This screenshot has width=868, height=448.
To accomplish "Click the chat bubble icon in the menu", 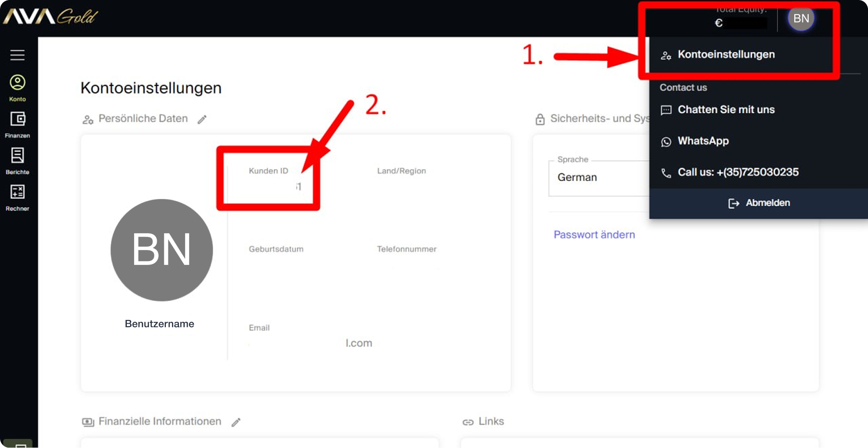I will point(666,110).
